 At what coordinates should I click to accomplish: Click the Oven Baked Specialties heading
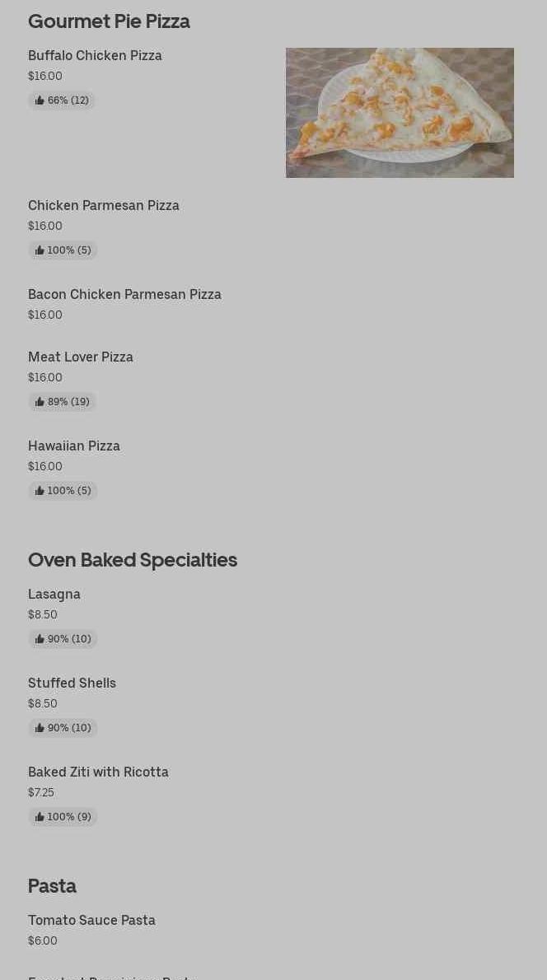133,560
